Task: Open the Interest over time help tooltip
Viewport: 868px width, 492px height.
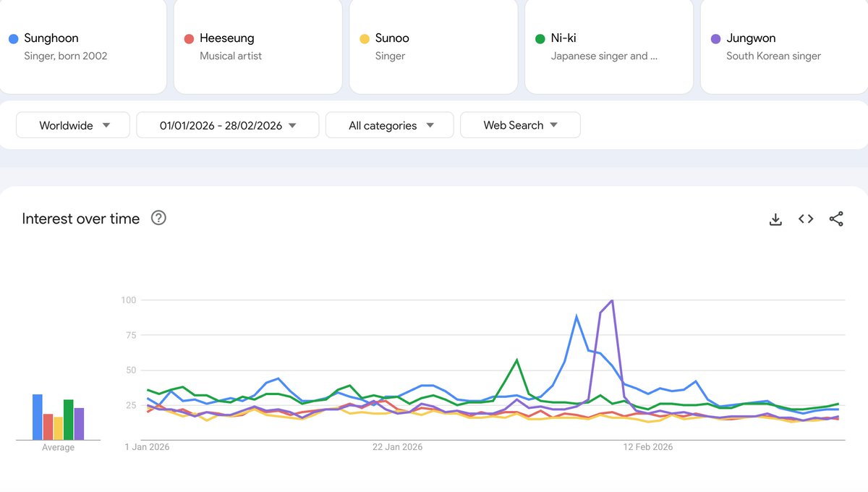Action: pos(158,218)
